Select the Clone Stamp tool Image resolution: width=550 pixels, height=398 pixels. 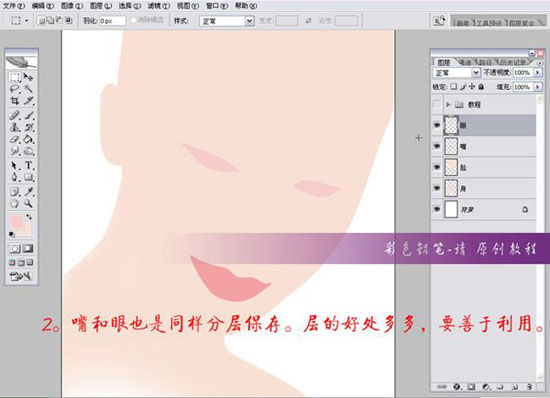click(x=15, y=127)
